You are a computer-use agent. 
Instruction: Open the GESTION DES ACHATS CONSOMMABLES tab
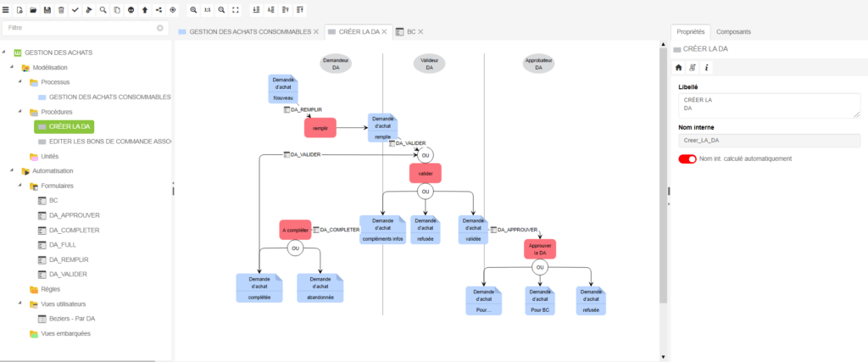244,31
